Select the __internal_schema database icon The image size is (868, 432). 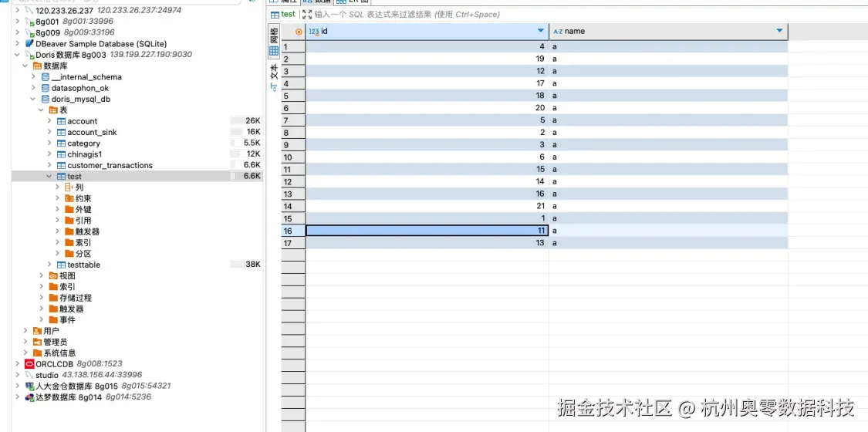click(x=46, y=77)
